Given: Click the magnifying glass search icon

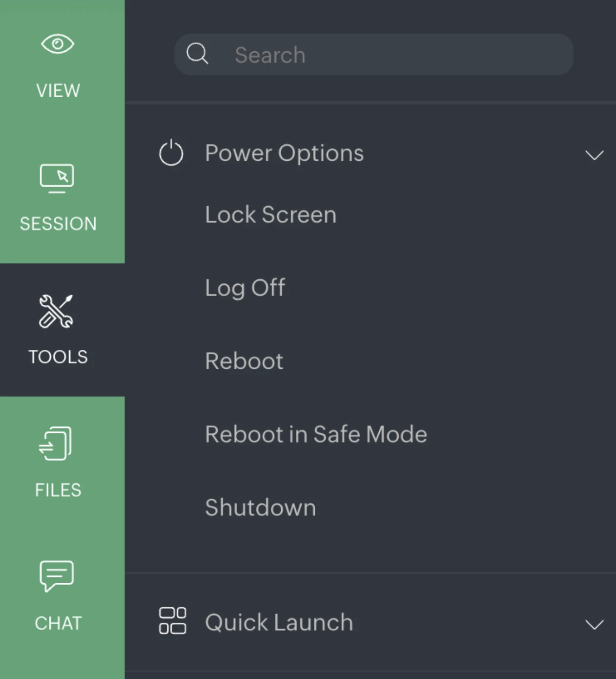Looking at the screenshot, I should 198,54.
